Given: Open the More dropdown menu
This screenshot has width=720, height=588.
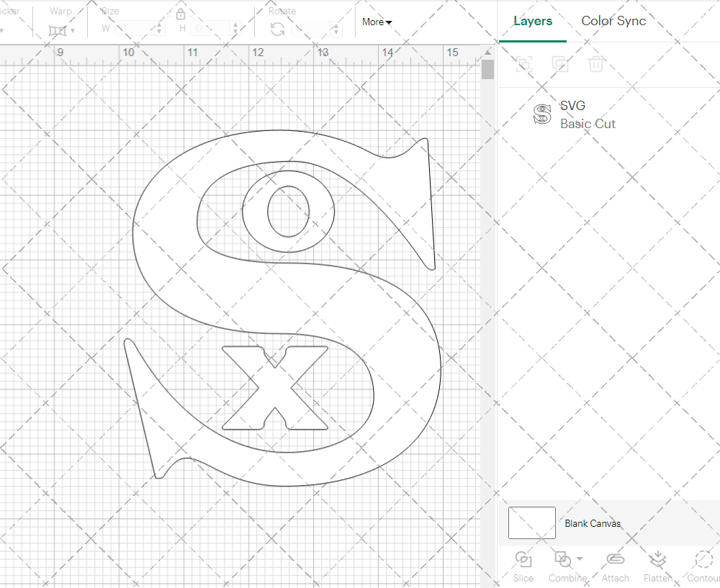Looking at the screenshot, I should click(x=377, y=22).
